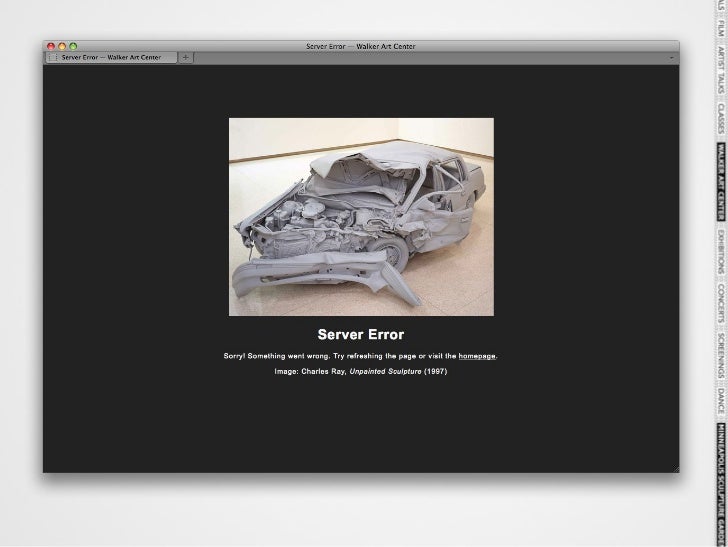Click the window resize grip corner
The width and height of the screenshot is (728, 547).
675,469
